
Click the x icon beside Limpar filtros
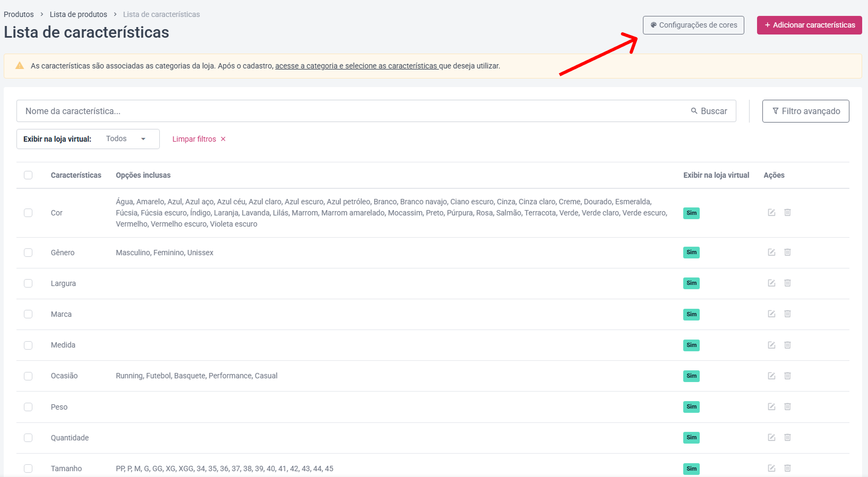coord(223,139)
